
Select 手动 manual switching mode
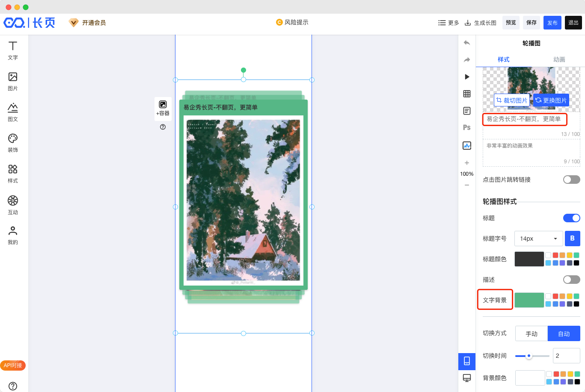click(x=532, y=333)
